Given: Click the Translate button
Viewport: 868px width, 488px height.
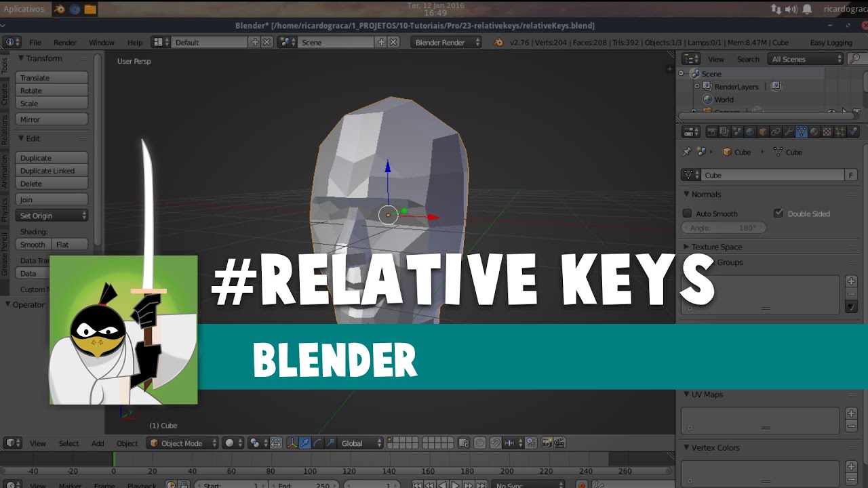Looking at the screenshot, I should (52, 78).
